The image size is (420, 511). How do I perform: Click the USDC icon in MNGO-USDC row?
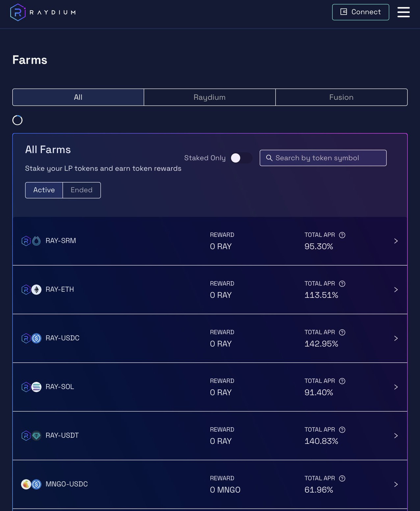click(x=36, y=484)
